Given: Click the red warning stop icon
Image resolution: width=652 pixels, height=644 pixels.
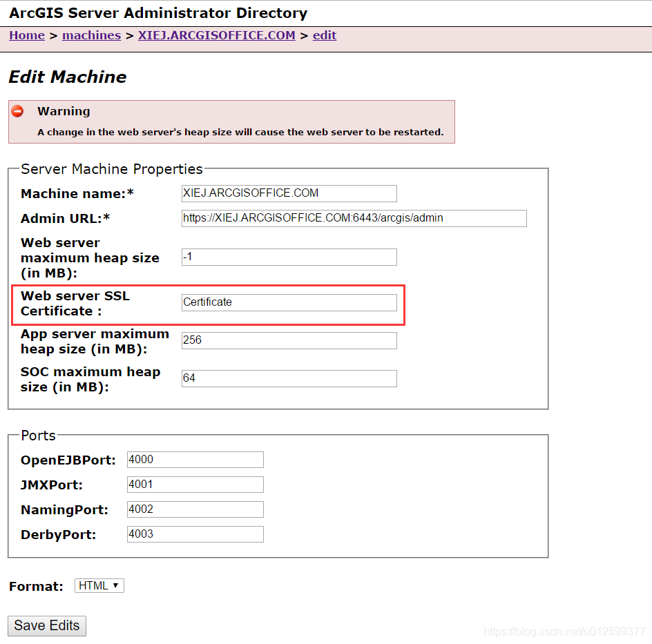Looking at the screenshot, I should point(17,111).
